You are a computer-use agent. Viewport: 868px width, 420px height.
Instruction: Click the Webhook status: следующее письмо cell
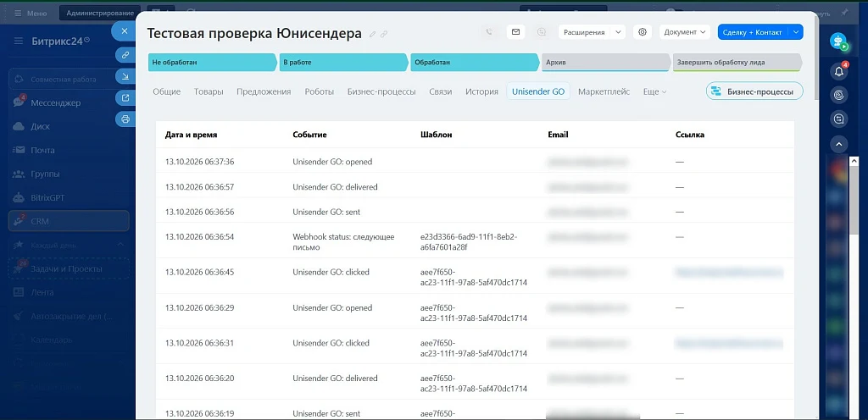point(344,242)
